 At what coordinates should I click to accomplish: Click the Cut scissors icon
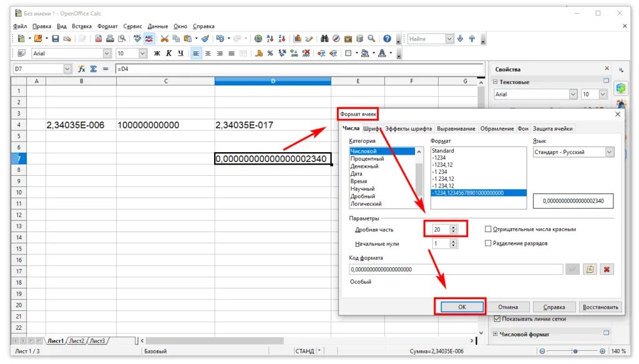click(164, 39)
